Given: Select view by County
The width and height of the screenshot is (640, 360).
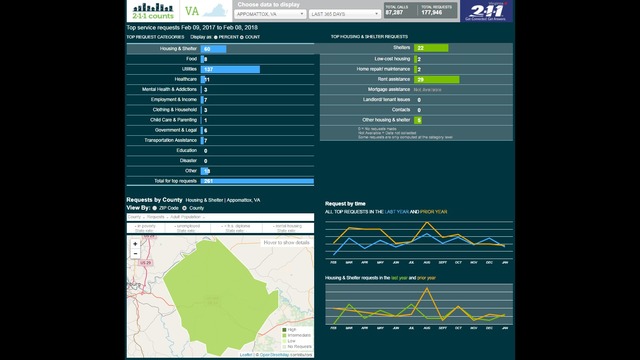Looking at the screenshot, I should coord(184,208).
